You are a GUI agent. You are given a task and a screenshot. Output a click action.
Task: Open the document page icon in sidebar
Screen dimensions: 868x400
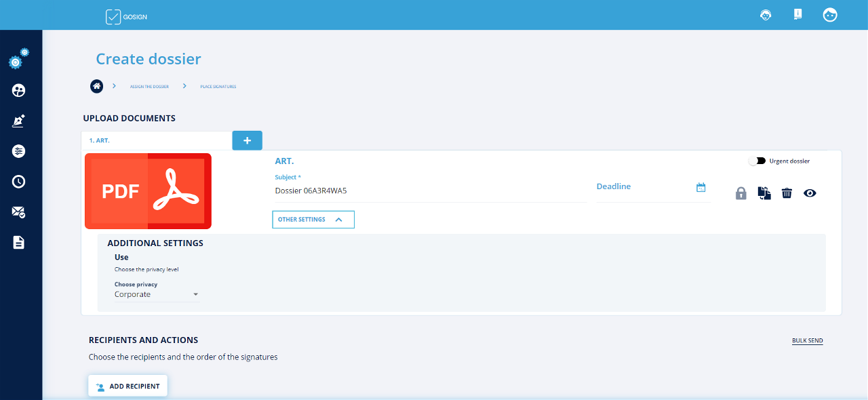(x=18, y=242)
